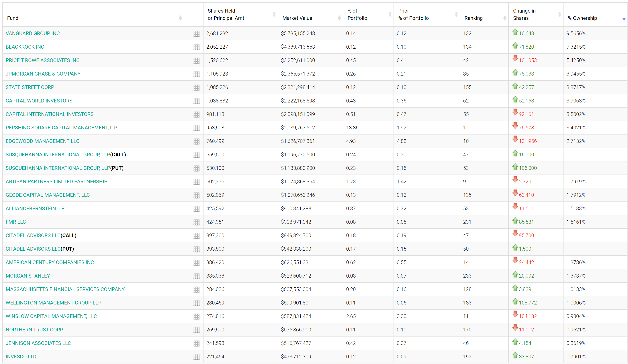This screenshot has height=364, width=628.
Task: Select BlackRock shares held 2,052,227
Action: click(217, 47)
